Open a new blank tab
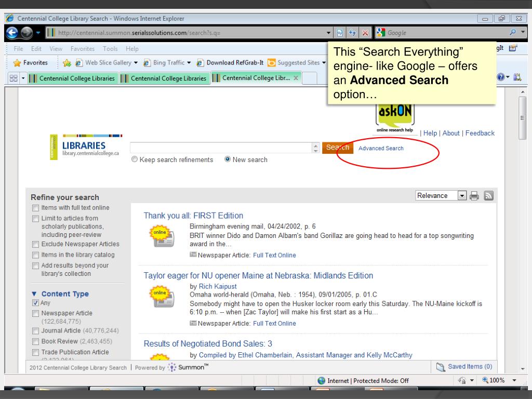Viewport: 532px width, 399px height. click(x=309, y=78)
